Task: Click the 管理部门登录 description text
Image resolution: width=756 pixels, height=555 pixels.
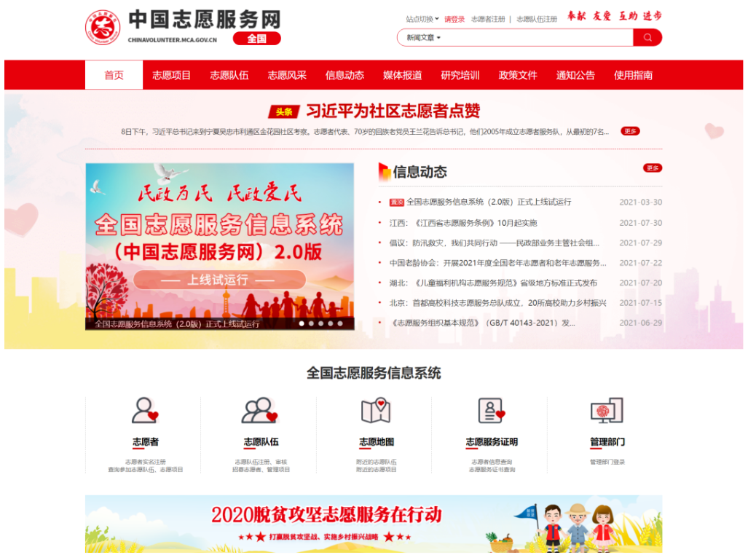Action: [x=607, y=462]
